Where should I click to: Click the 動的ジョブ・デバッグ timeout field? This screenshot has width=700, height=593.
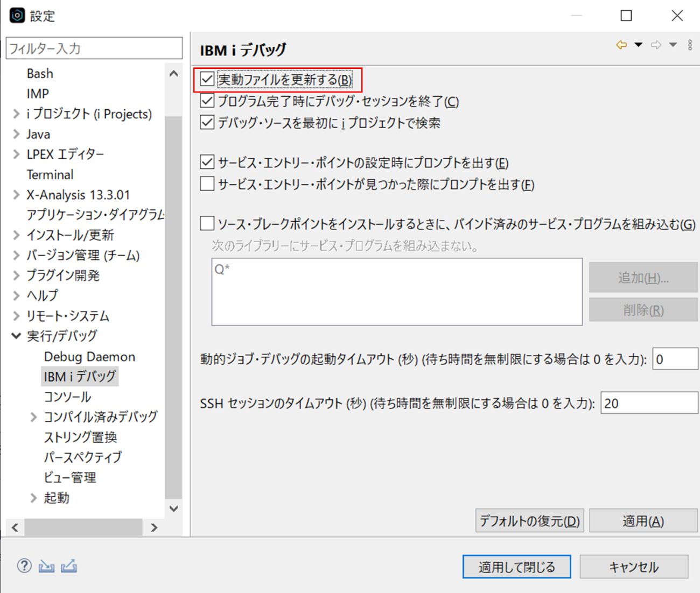tap(675, 359)
